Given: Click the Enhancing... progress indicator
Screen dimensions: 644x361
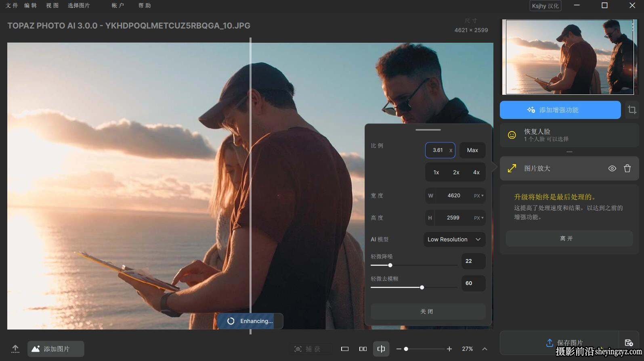Looking at the screenshot, I should click(250, 321).
